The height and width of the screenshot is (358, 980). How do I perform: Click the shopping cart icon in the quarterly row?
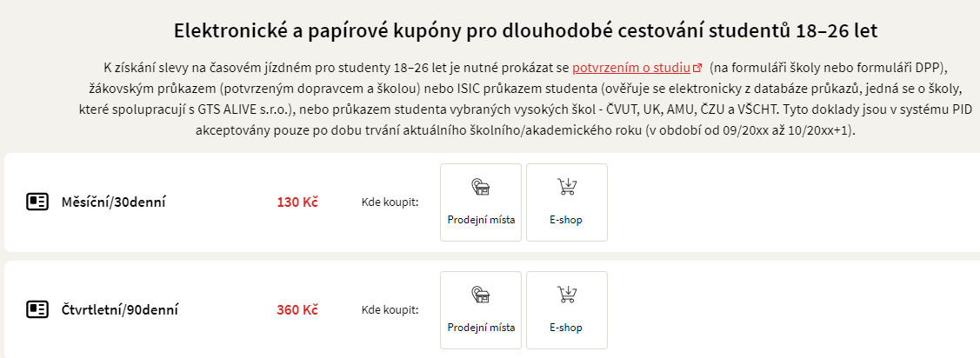click(566, 295)
